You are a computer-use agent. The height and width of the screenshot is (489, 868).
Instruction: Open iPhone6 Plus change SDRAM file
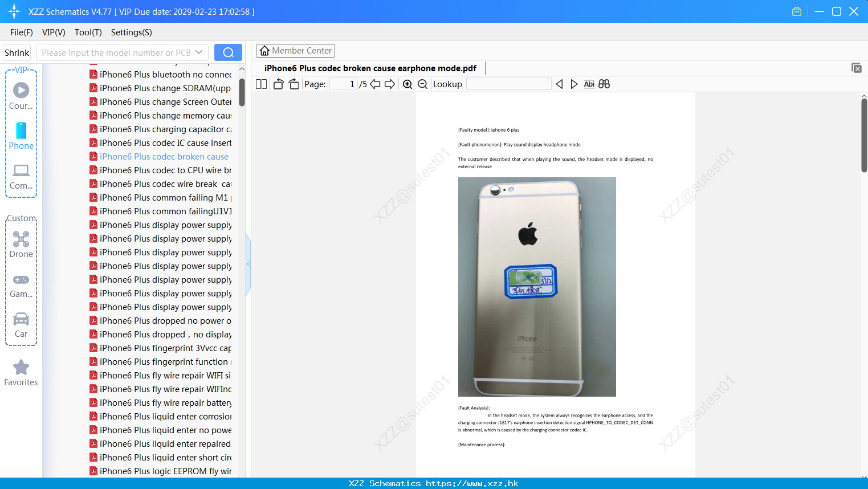pyautogui.click(x=161, y=88)
